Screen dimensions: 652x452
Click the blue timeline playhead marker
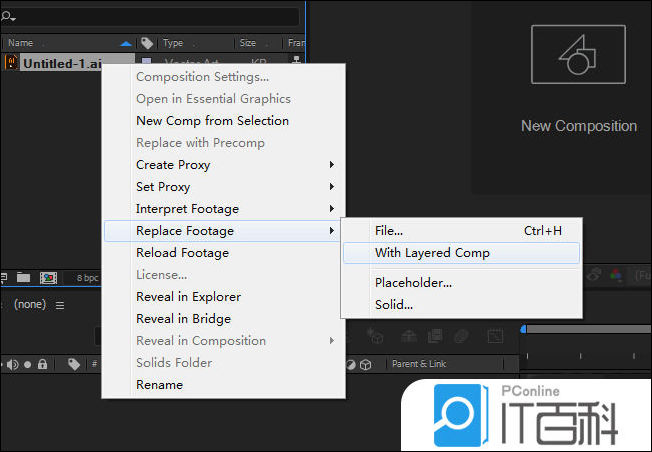tap(523, 329)
